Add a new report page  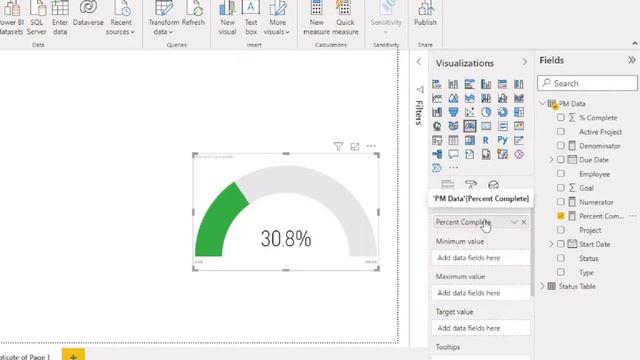point(73,355)
